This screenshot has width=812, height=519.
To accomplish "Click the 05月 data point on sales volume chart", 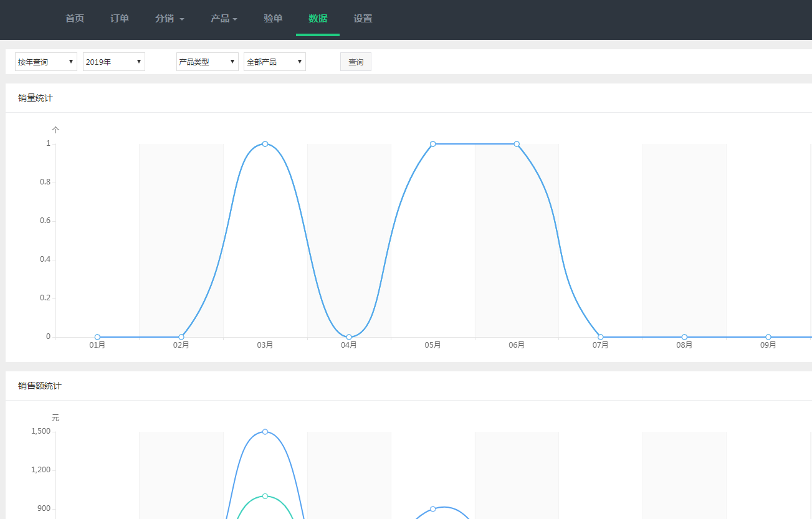I will tap(433, 144).
